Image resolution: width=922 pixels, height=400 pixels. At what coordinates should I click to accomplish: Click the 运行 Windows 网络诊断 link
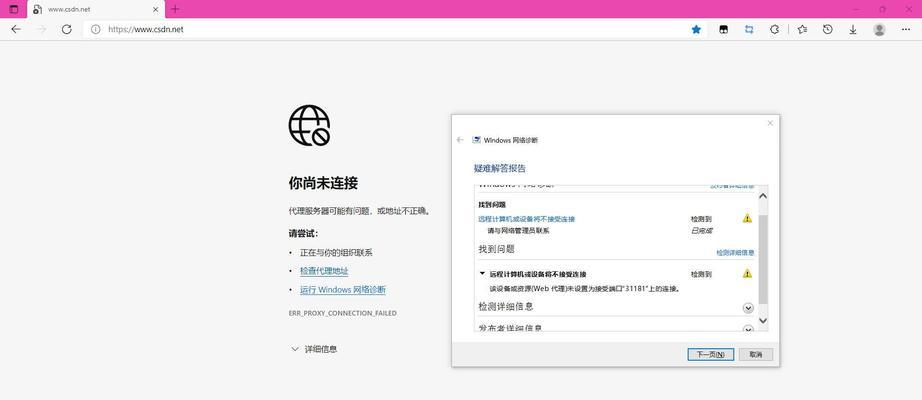pos(343,290)
